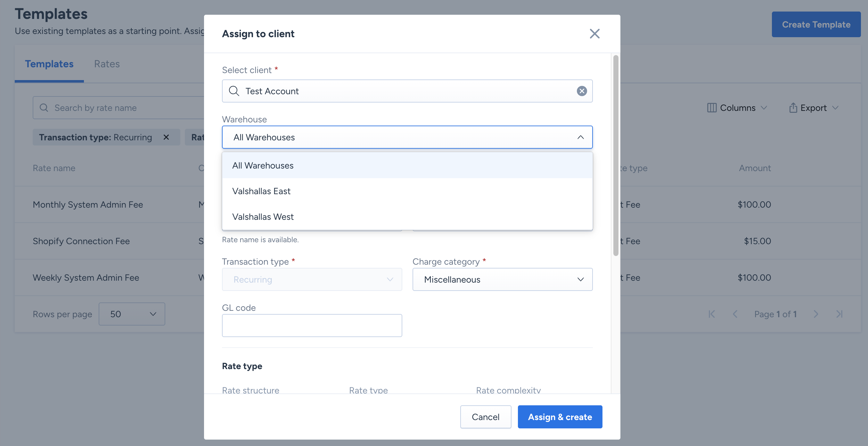Collapse the Warehouse dropdown chevron
This screenshot has width=868, height=446.
tap(580, 137)
